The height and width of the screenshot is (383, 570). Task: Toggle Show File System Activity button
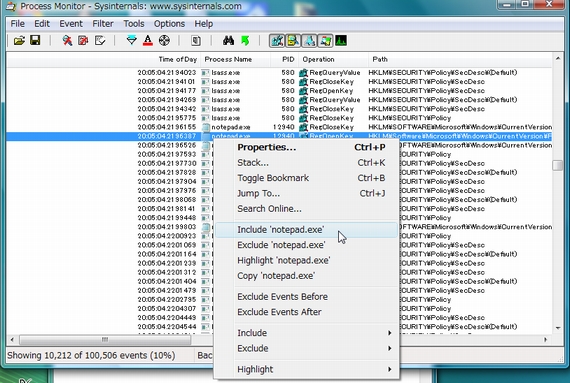pos(293,40)
